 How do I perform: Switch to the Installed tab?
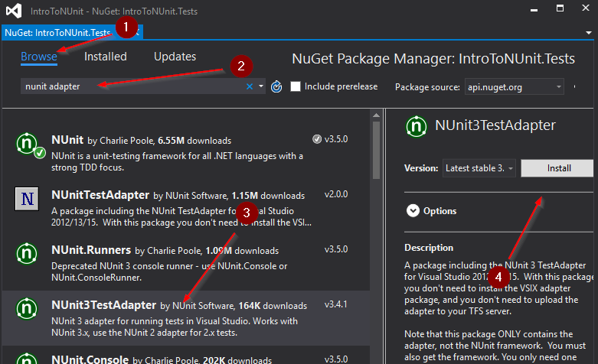click(x=105, y=57)
